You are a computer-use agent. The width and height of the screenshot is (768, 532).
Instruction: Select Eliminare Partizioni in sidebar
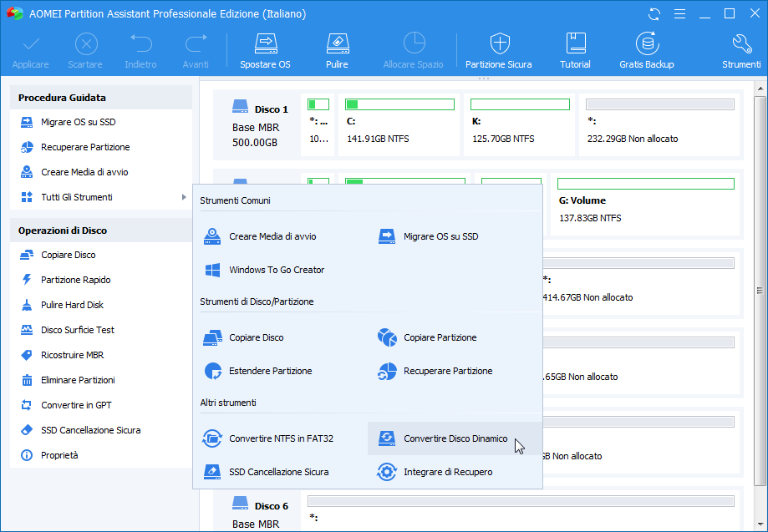100,380
